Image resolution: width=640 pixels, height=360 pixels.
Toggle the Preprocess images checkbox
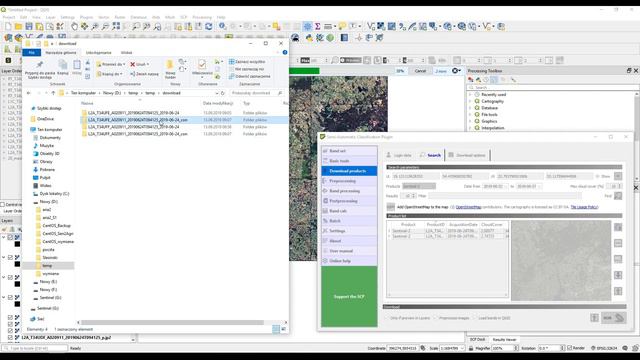tap(436, 318)
